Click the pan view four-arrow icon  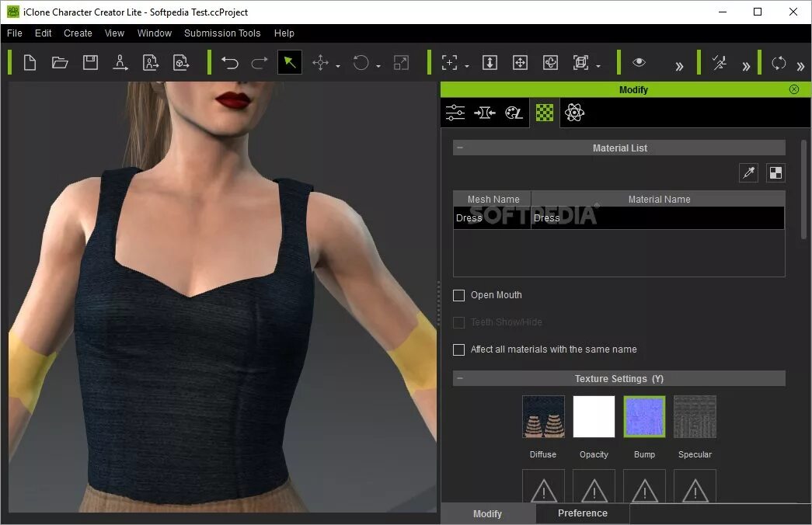pyautogui.click(x=520, y=63)
